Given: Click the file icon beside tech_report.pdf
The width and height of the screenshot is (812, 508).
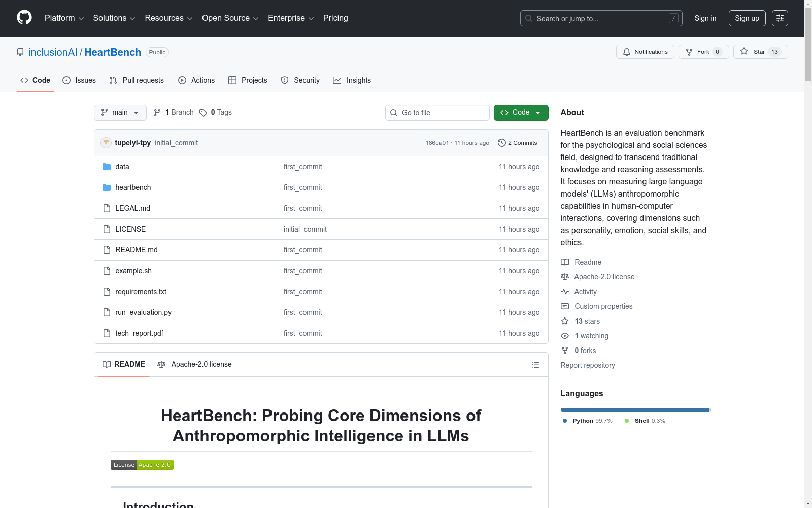Looking at the screenshot, I should 107,333.
